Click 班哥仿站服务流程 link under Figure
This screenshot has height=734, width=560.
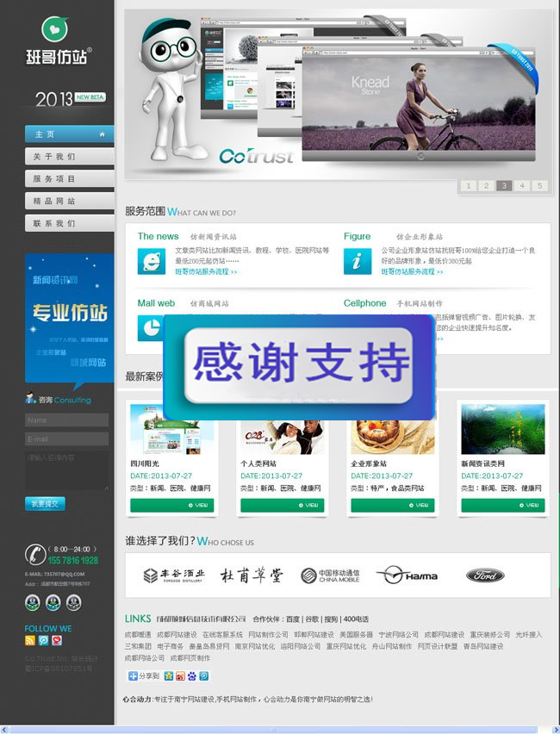412,271
